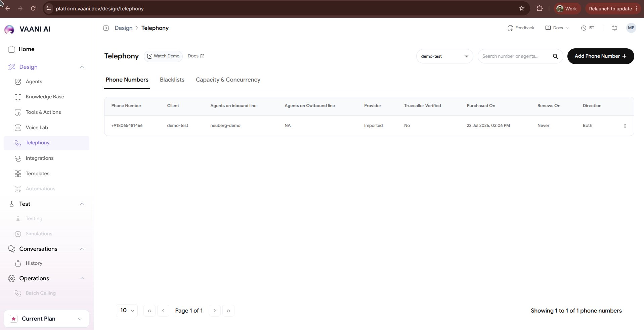Reload the page in browser
Screen dimensions: 644x330
(x=33, y=8)
